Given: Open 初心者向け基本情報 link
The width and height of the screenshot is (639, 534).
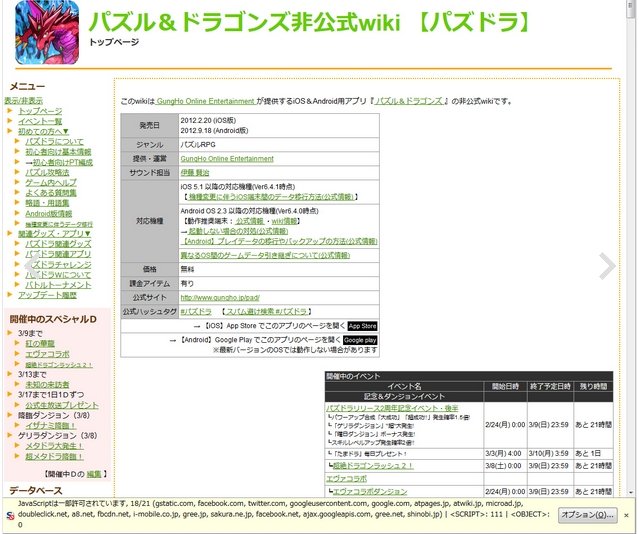Looking at the screenshot, I should (x=58, y=152).
